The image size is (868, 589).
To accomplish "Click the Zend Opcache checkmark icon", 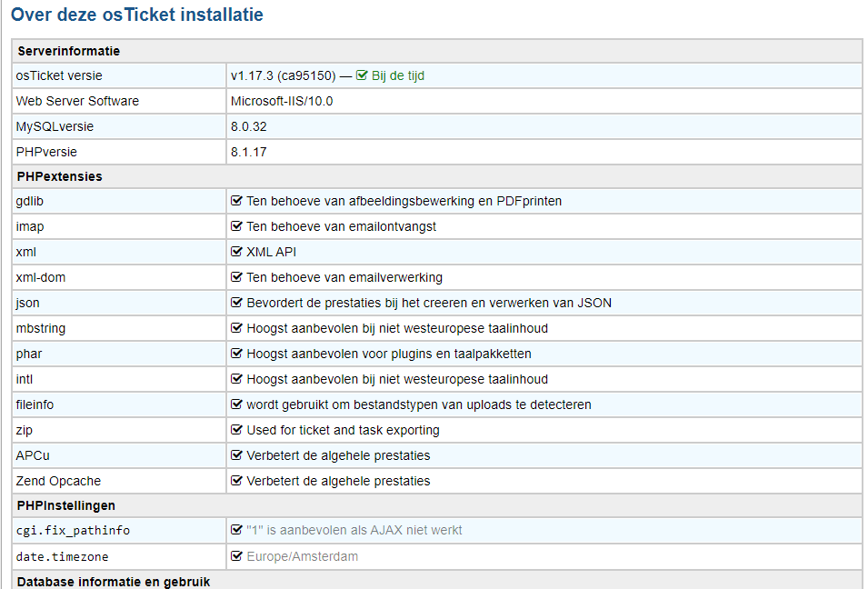I will click(236, 481).
